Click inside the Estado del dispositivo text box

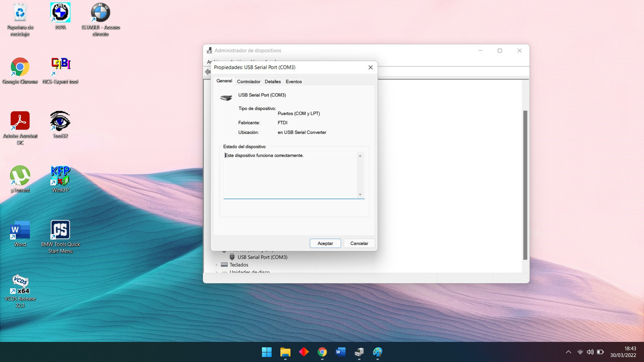click(x=290, y=174)
